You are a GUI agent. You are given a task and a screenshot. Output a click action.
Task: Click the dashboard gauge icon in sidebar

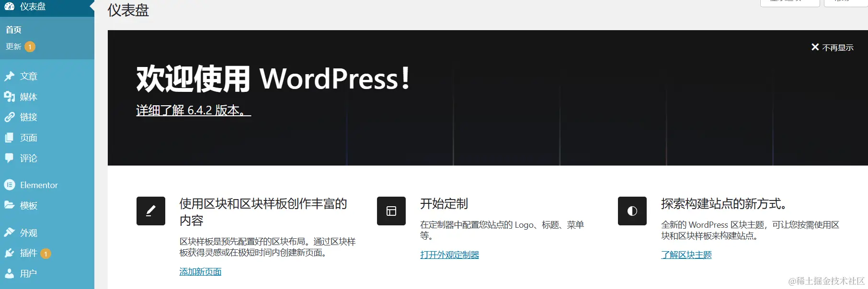9,6
